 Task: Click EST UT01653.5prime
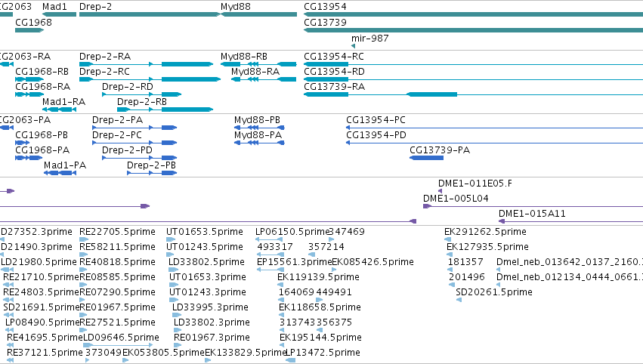171,239
